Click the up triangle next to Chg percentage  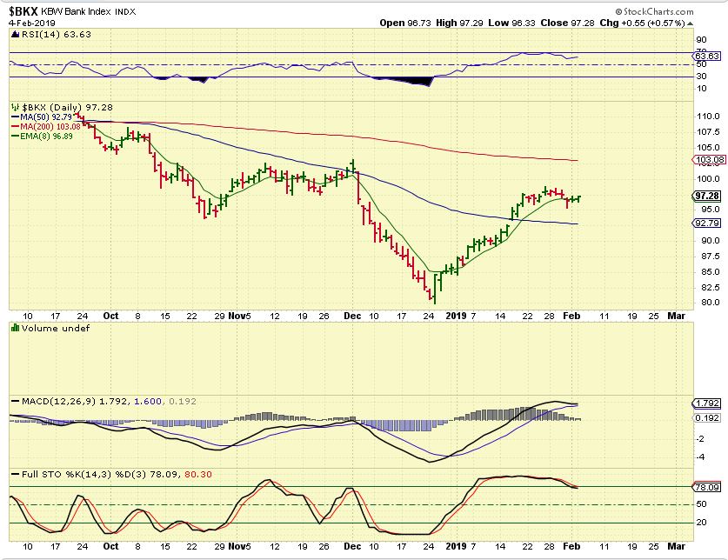pyautogui.click(x=691, y=23)
